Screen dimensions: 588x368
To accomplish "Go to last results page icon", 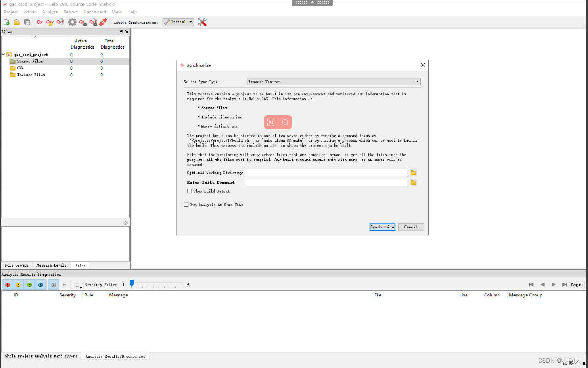I will pos(565,284).
